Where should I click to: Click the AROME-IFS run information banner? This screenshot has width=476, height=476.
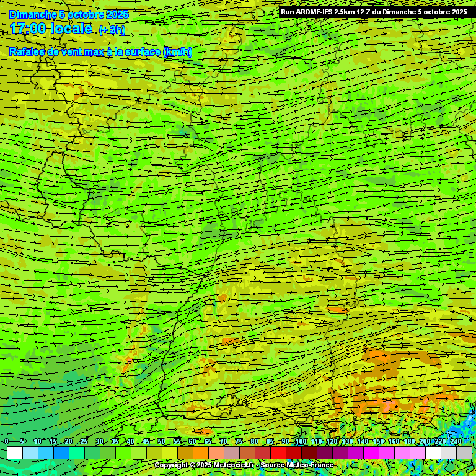pyautogui.click(x=374, y=11)
